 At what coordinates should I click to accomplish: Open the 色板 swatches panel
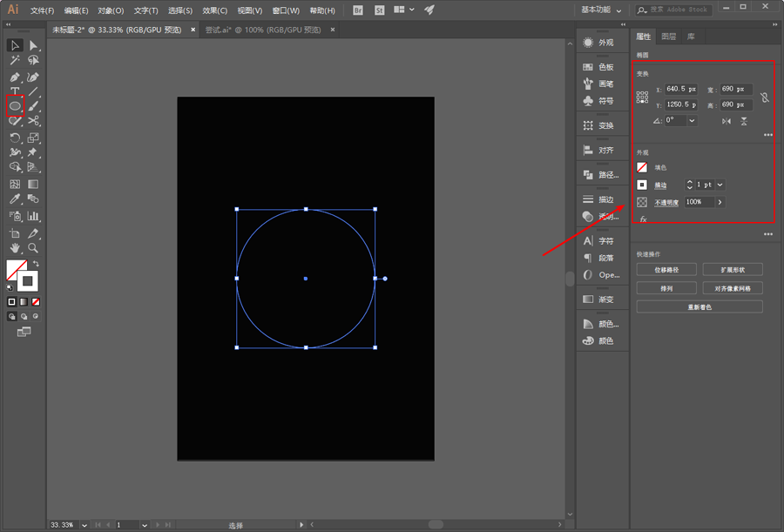coord(599,67)
